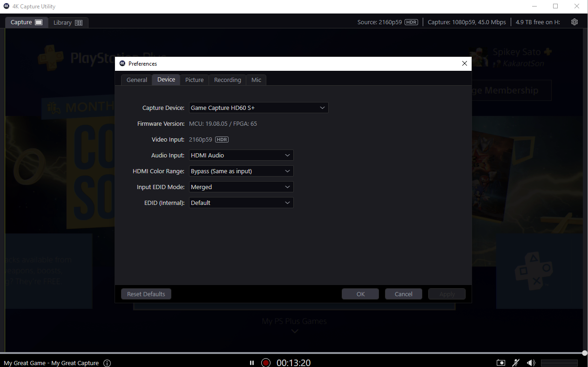The width and height of the screenshot is (588, 367).
Task: Open the Input EDID Mode dropdown
Action: point(241,187)
